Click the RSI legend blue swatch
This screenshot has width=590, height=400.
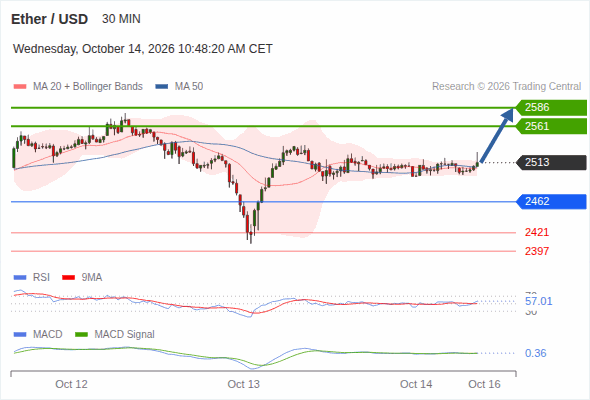point(20,278)
